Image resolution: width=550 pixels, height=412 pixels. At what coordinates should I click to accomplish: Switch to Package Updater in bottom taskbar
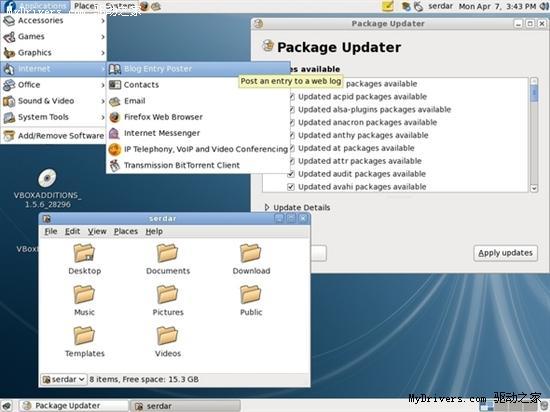(x=74, y=406)
